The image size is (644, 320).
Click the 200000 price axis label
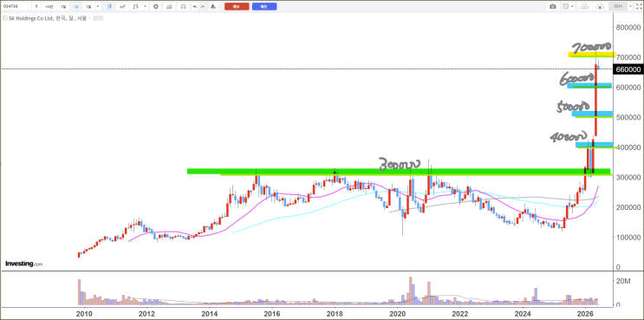point(628,207)
